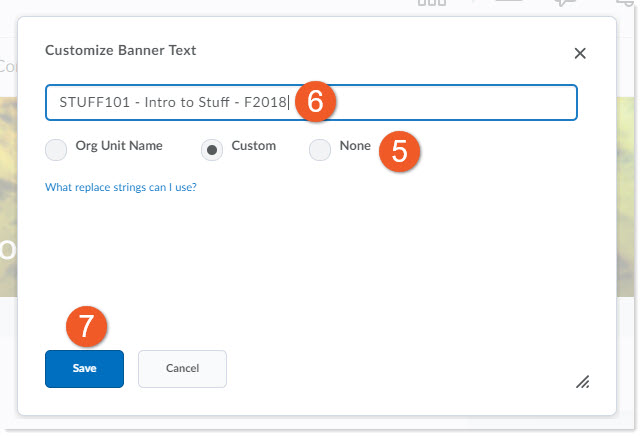Open 'What replace strings can I use?' link
This screenshot has height=437, width=642.
[120, 186]
